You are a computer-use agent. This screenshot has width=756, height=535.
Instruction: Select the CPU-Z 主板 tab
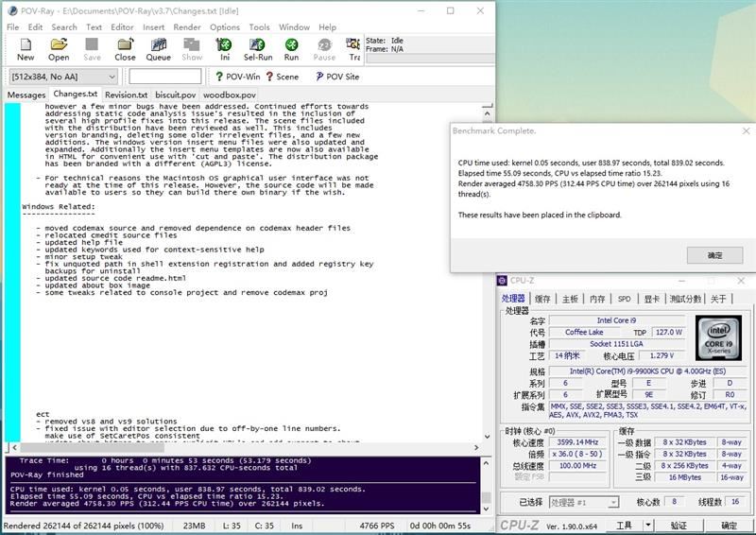(x=570, y=299)
